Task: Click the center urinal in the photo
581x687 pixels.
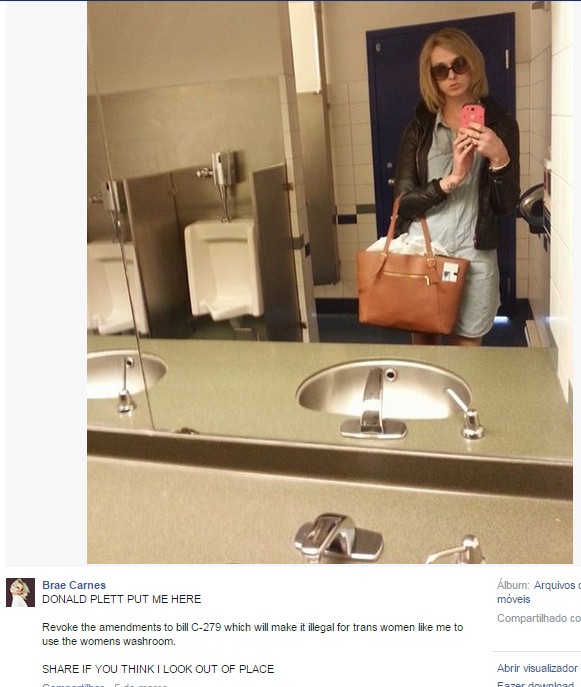Action: (x=223, y=269)
